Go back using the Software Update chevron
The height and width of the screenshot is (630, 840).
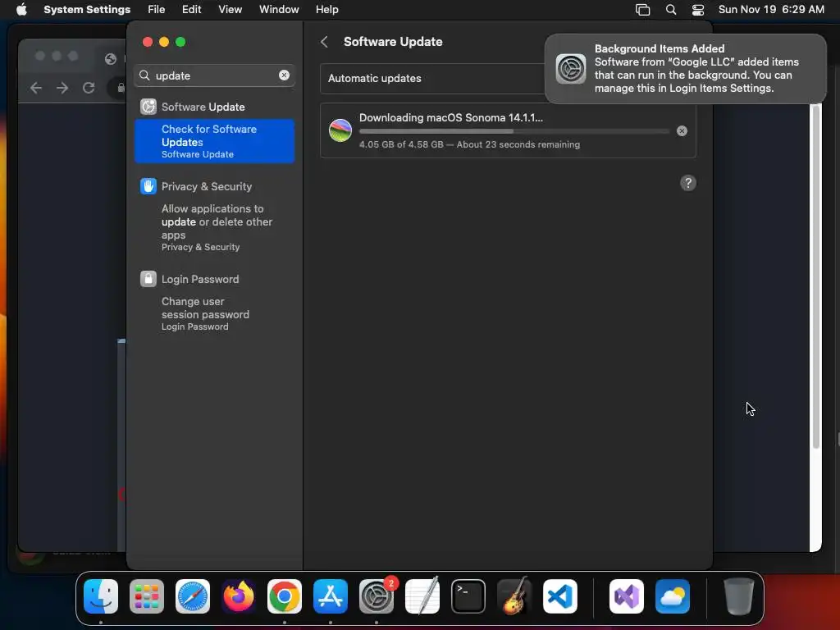click(324, 42)
